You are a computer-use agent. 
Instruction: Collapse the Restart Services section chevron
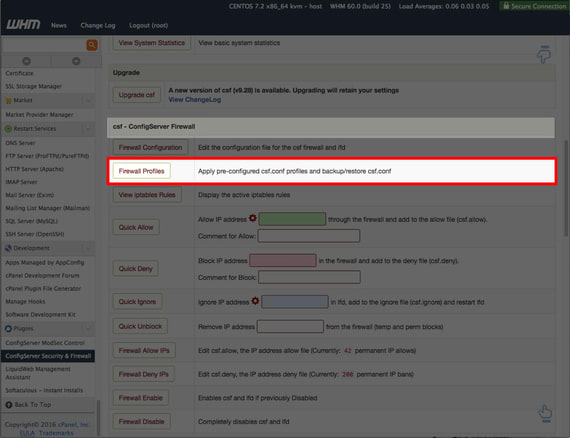[x=88, y=129]
